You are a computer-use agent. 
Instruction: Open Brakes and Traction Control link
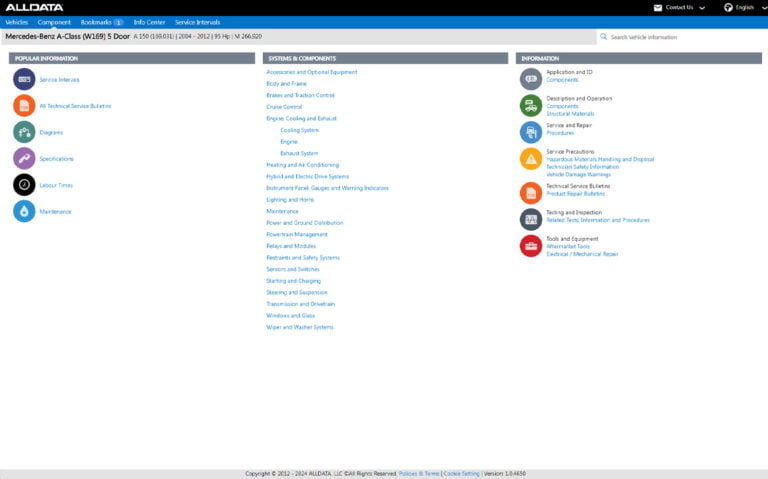pyautogui.click(x=300, y=95)
